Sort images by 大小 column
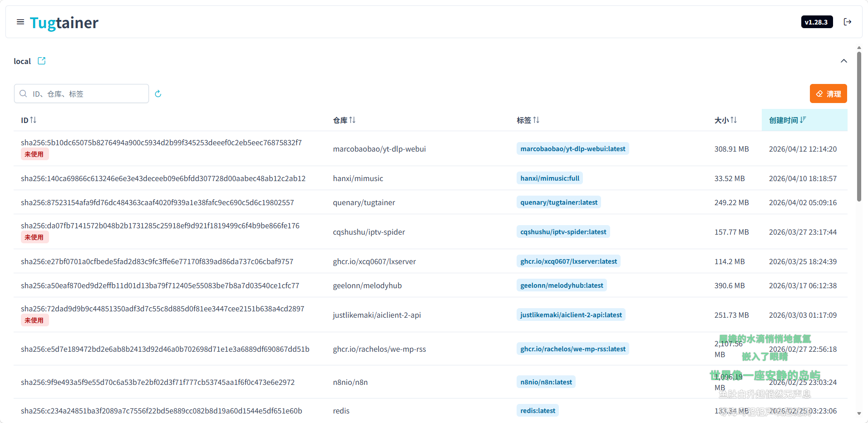This screenshot has height=423, width=868. [725, 120]
